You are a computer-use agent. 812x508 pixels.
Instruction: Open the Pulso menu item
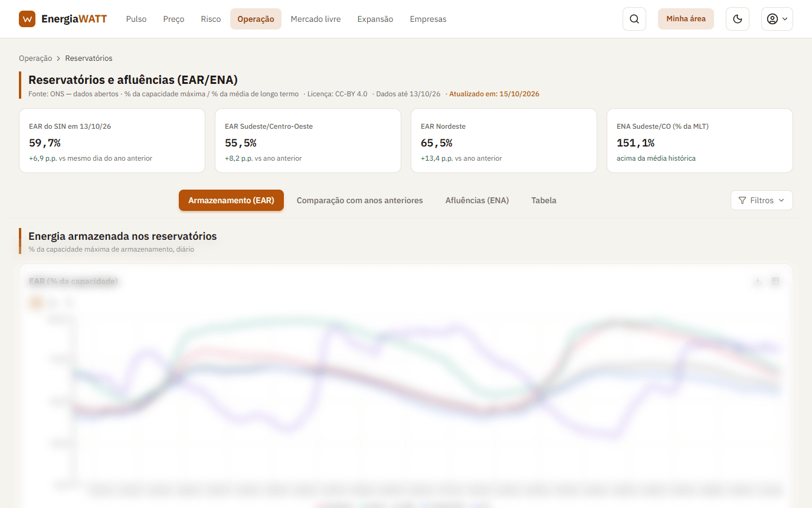coord(136,19)
